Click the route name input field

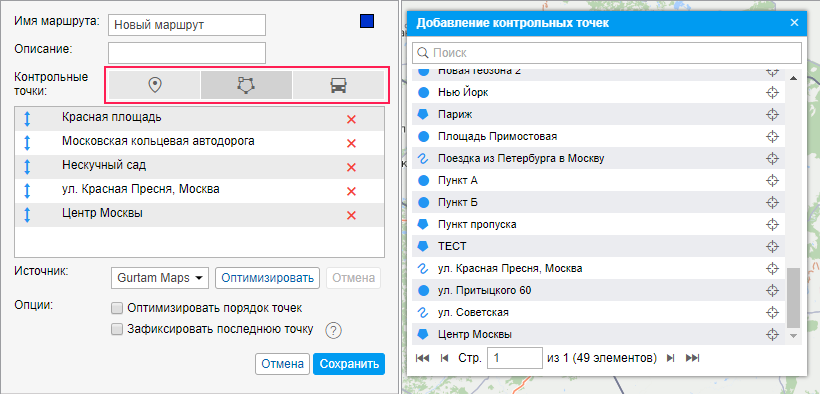click(x=187, y=25)
